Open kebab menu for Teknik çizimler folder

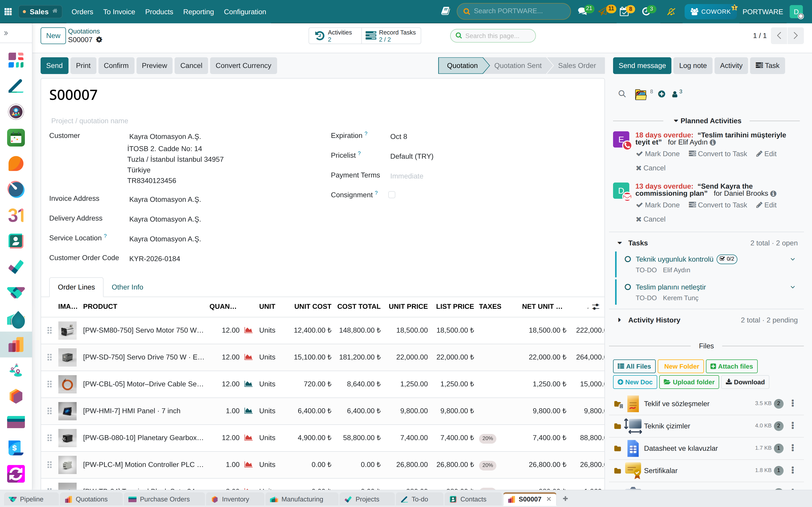coord(793,426)
